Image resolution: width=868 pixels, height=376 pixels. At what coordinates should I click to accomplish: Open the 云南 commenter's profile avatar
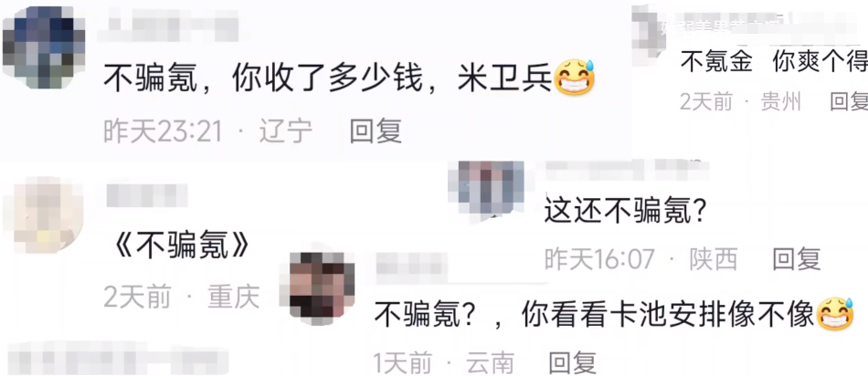pyautogui.click(x=323, y=286)
